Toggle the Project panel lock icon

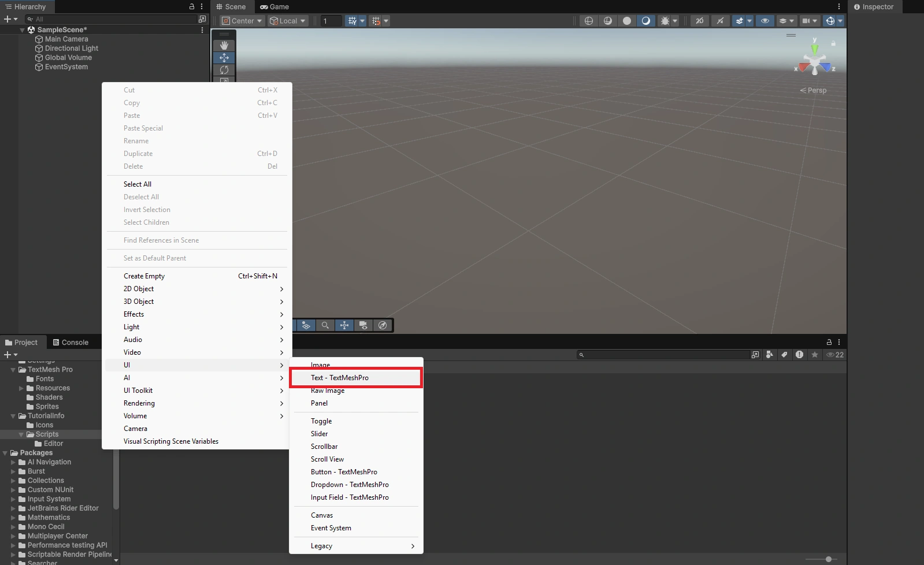point(829,342)
